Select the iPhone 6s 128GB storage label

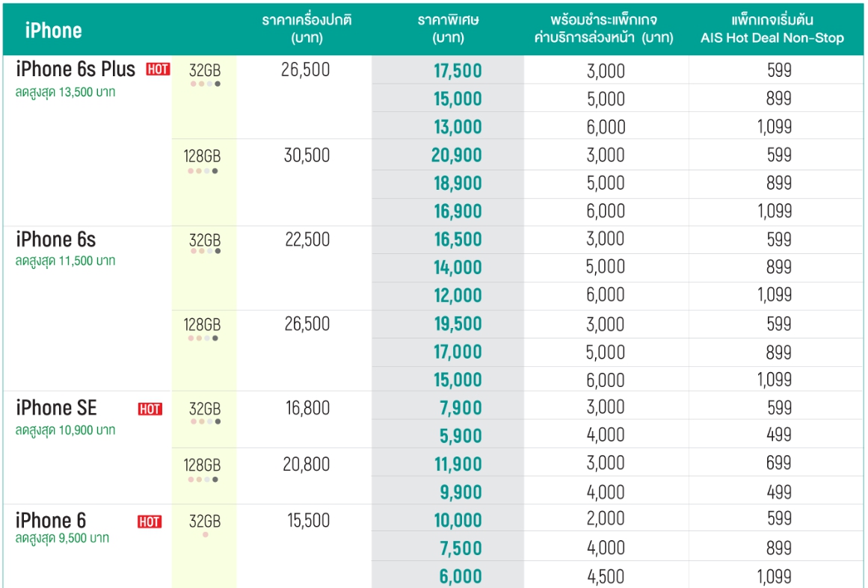[x=203, y=325]
